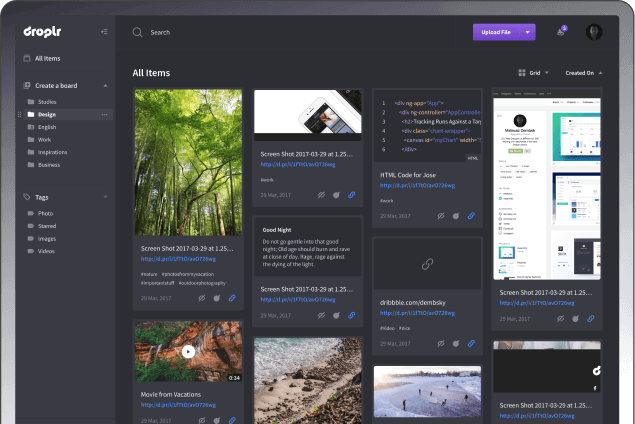Collapse the Tags section
The height and width of the screenshot is (424, 635).
click(105, 197)
